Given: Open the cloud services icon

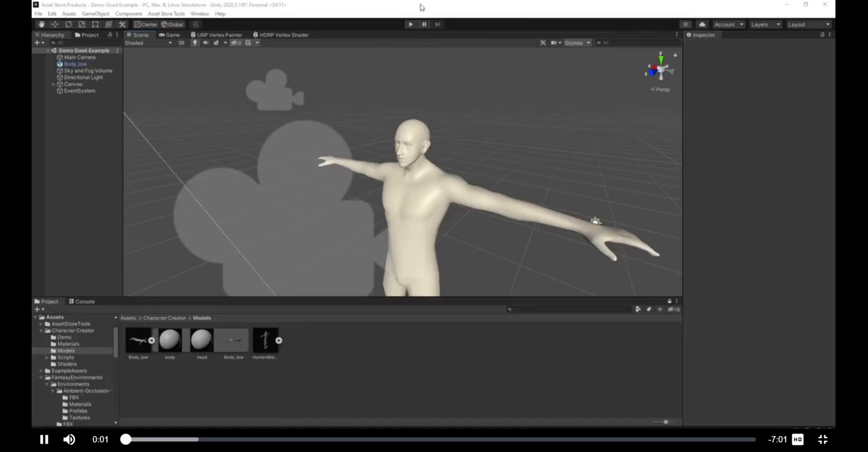Looking at the screenshot, I should (702, 24).
